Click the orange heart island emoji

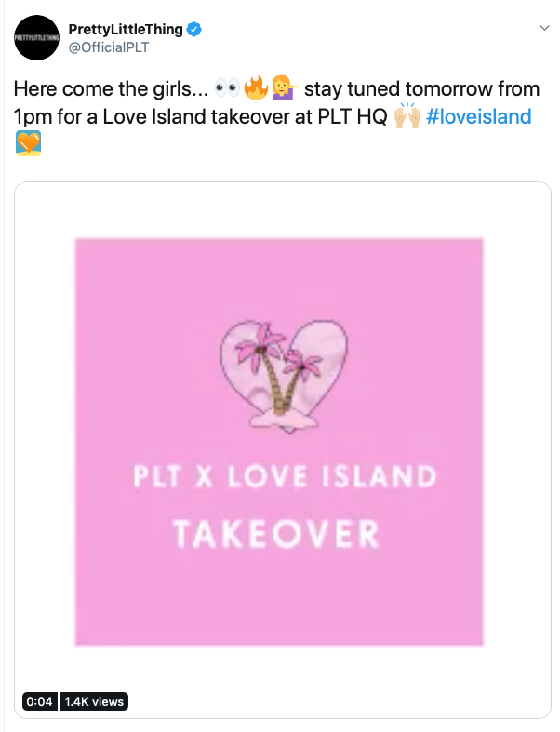pyautogui.click(x=28, y=143)
